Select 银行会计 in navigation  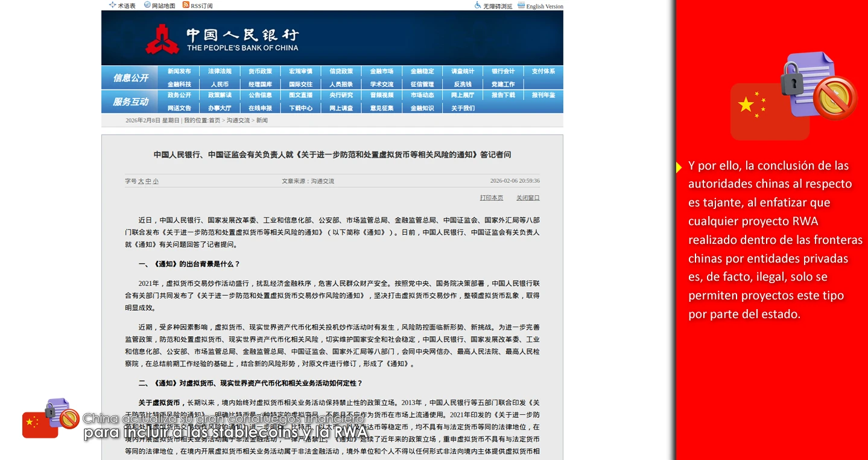pos(503,71)
